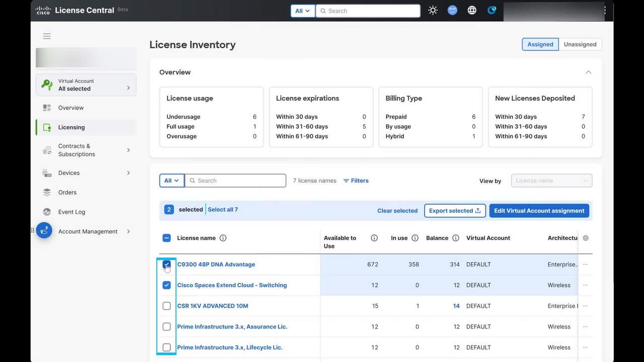
Task: Click Export selected button
Action: (455, 211)
